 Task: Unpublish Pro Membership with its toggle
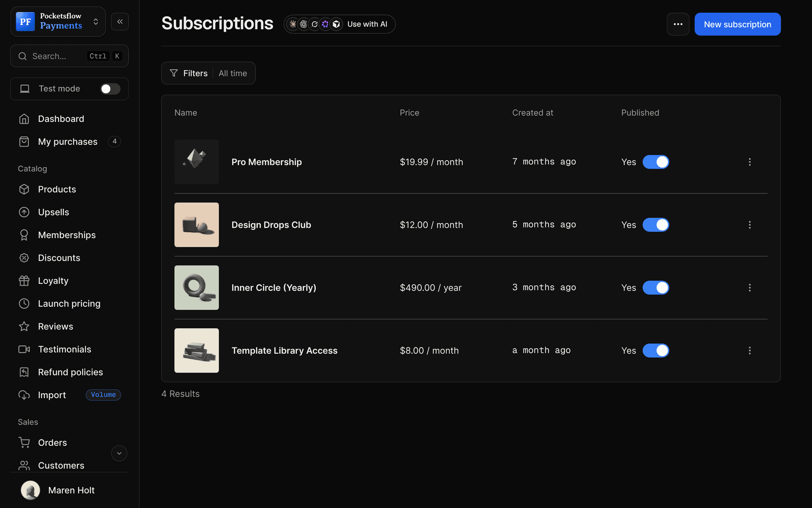[656, 162]
